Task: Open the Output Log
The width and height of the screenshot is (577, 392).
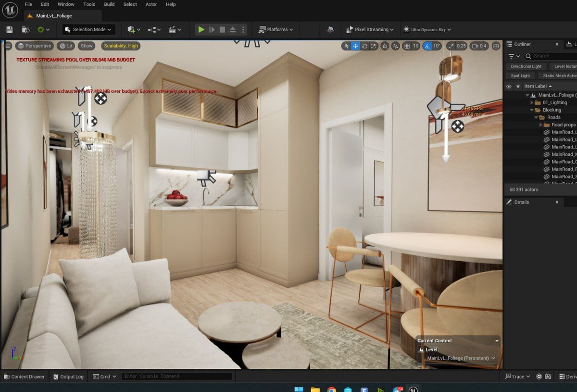Action: 68,377
